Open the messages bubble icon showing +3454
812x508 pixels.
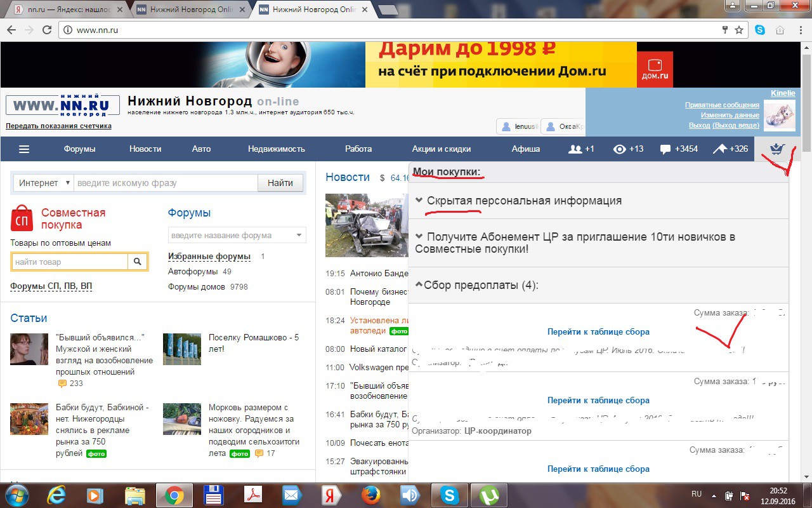pyautogui.click(x=679, y=149)
